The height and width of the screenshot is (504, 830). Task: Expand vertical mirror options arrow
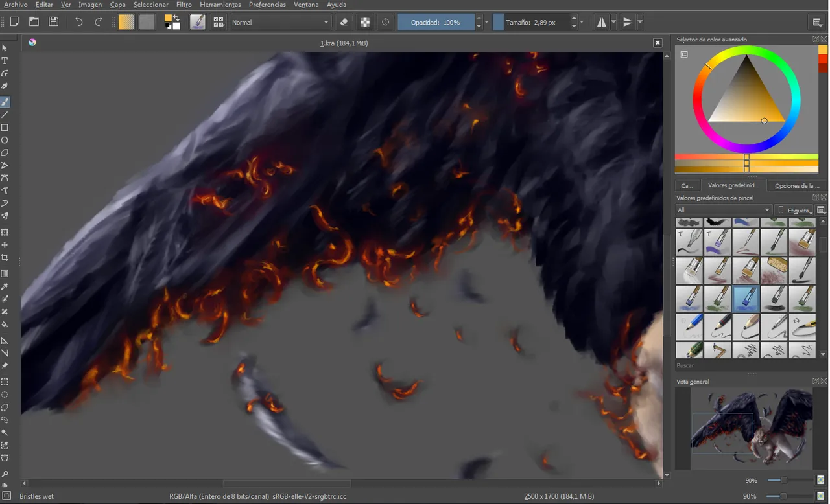click(x=640, y=22)
